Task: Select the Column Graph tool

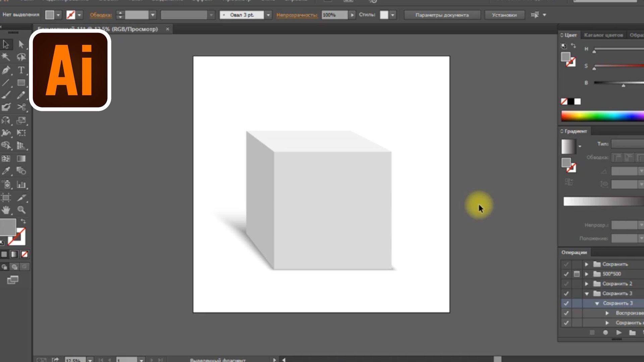Action: pyautogui.click(x=21, y=184)
